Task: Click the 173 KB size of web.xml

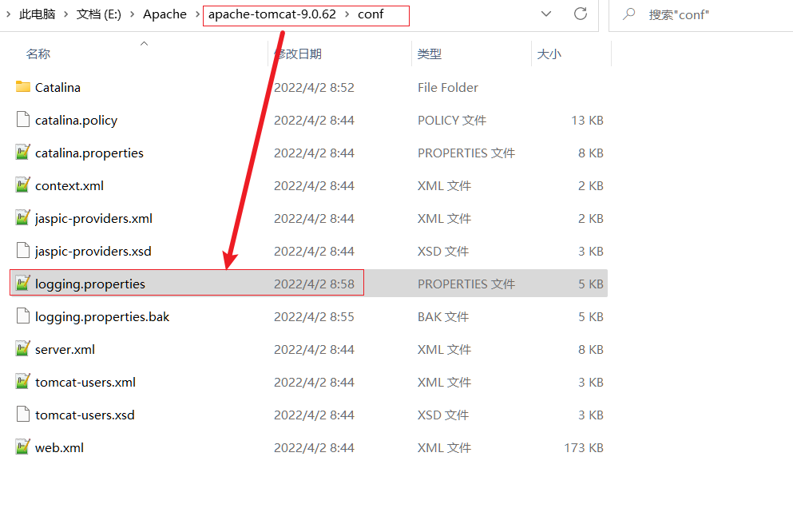Action: pyautogui.click(x=584, y=447)
